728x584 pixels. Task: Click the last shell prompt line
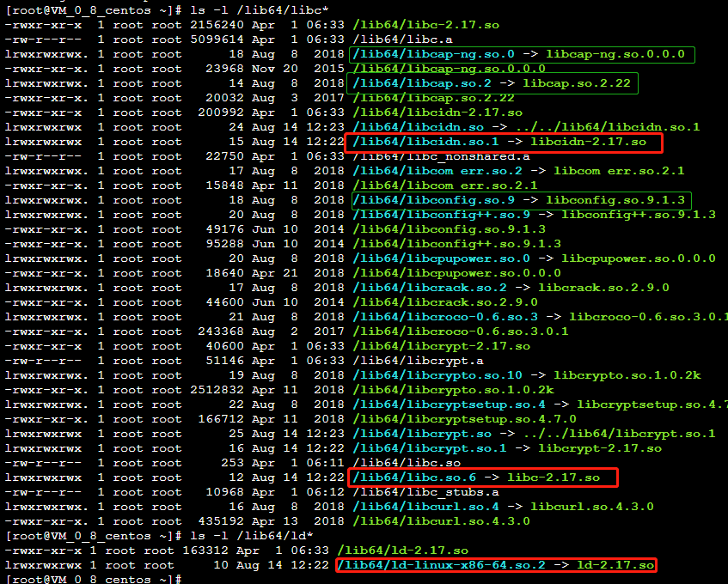[x=94, y=579]
